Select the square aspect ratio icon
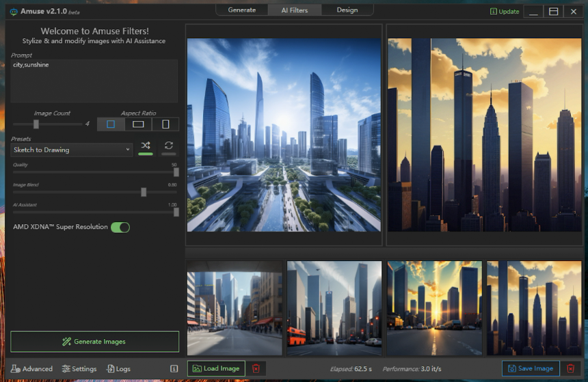588x382 pixels. pos(111,124)
